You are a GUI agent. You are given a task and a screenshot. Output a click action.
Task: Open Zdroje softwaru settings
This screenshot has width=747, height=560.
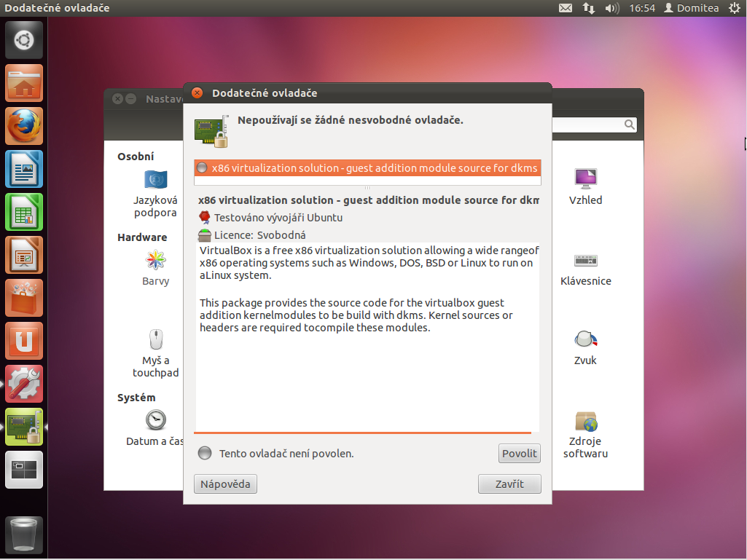[x=585, y=421]
